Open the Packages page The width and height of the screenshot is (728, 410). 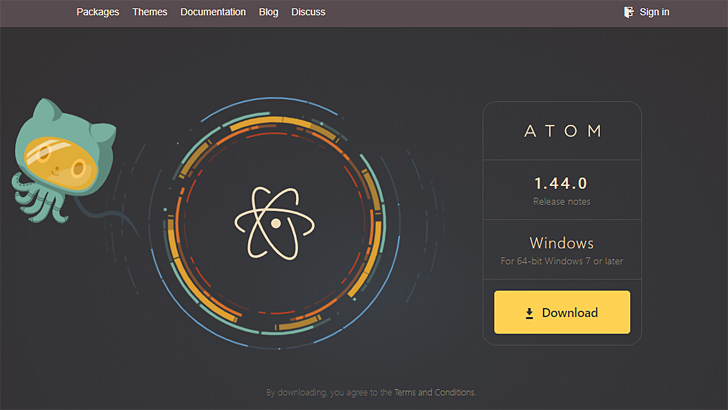coord(98,12)
